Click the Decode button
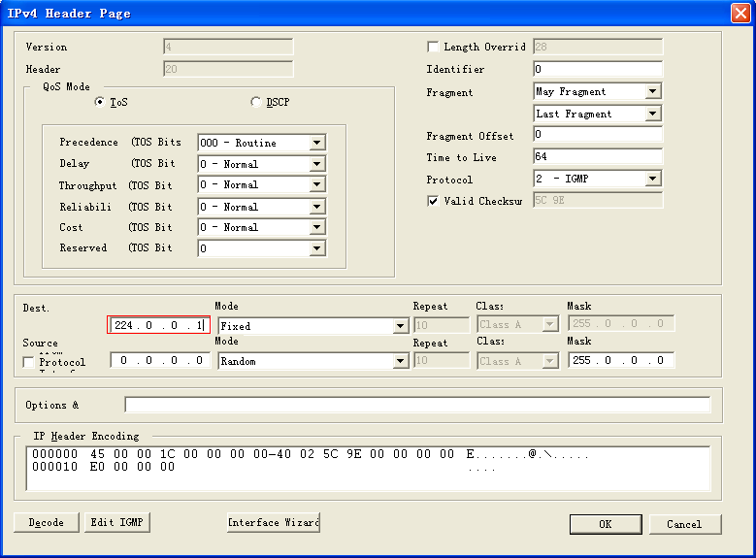Viewport: 756px width, 558px height. point(46,523)
